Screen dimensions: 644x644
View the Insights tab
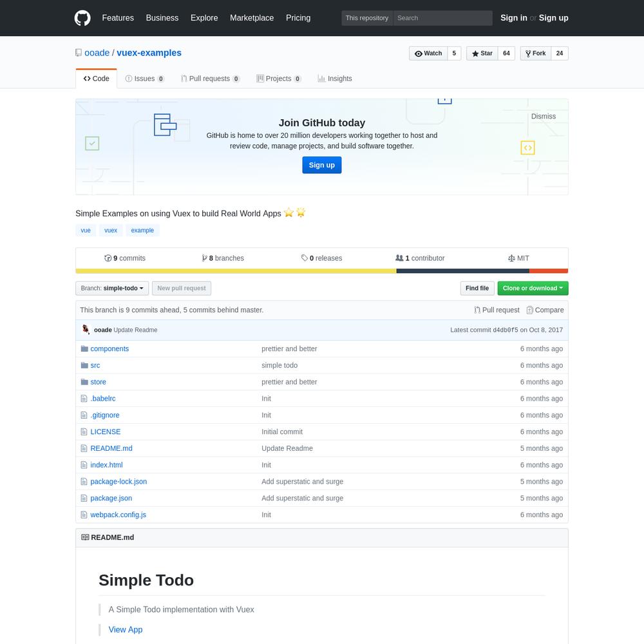(335, 79)
